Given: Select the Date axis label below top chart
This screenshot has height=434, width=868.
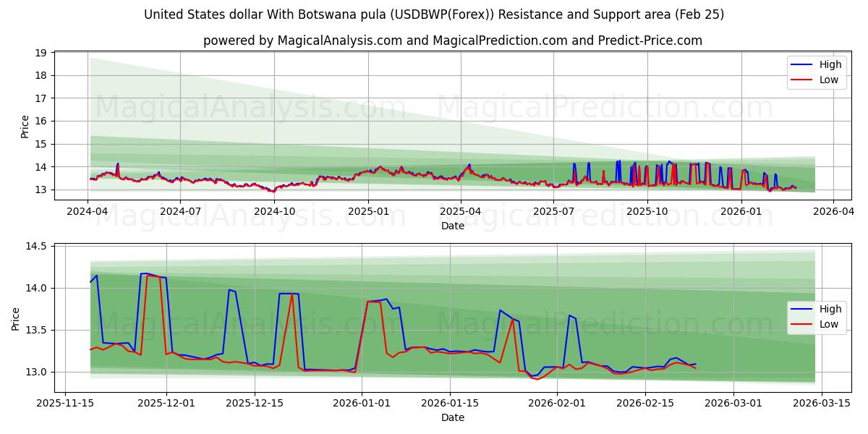Looking at the screenshot, I should click(452, 226).
